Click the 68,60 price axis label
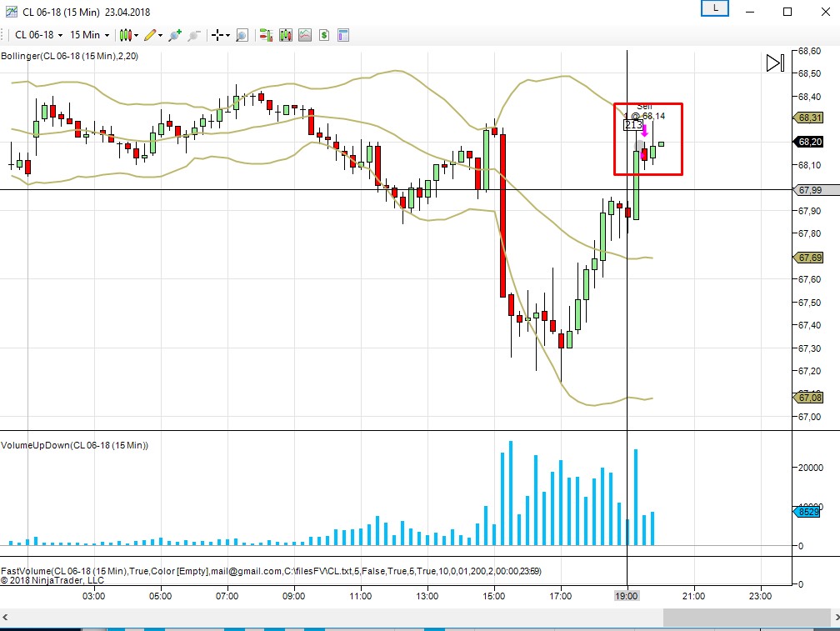840x631 pixels. click(809, 51)
